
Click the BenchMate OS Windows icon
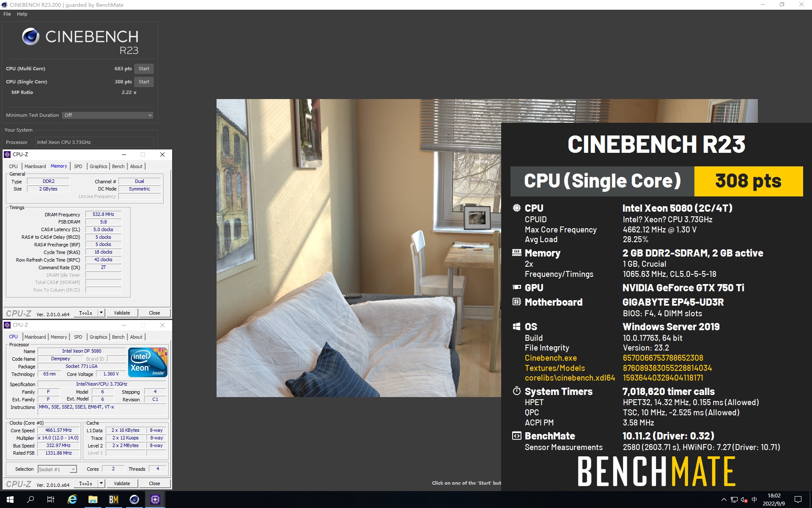pos(516,326)
